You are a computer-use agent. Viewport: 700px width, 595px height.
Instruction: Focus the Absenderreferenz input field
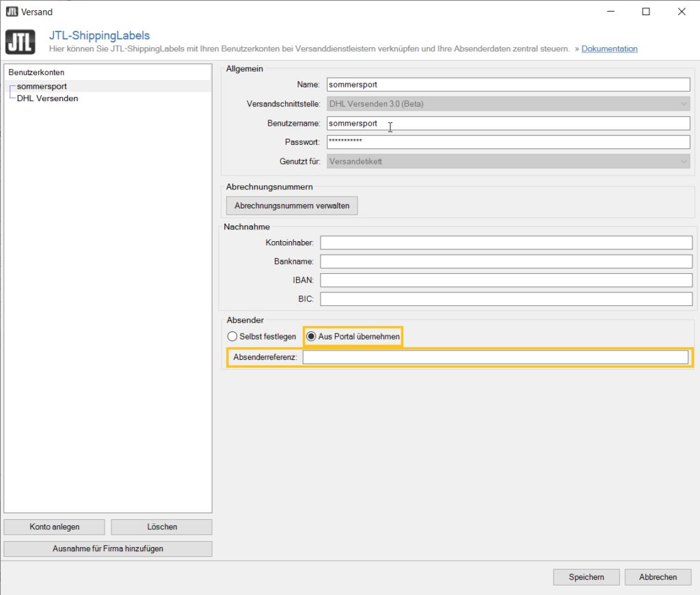coord(495,357)
